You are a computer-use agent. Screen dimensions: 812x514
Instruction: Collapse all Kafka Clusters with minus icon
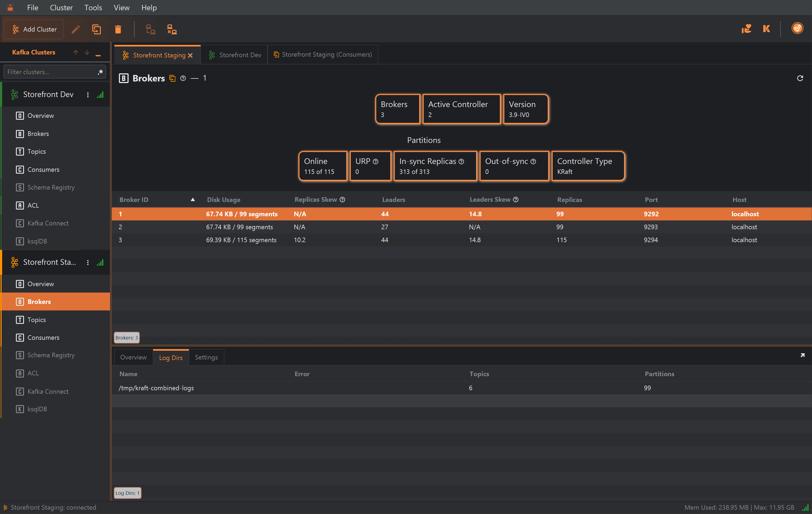tap(98, 55)
